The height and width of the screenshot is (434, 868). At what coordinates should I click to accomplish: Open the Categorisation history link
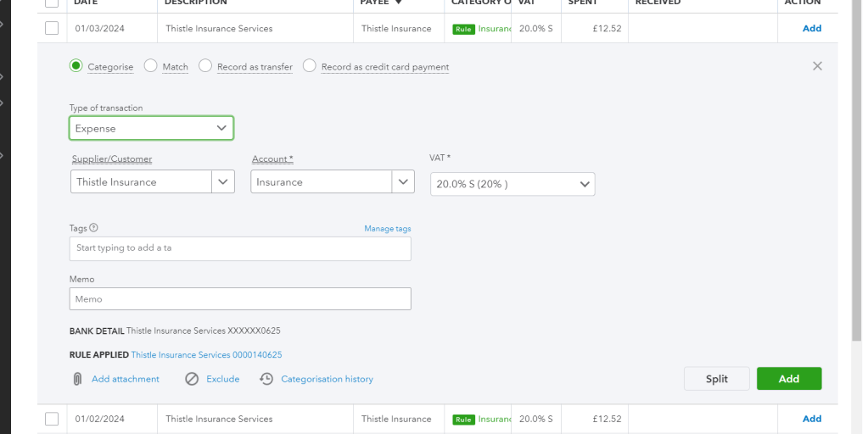coord(328,379)
